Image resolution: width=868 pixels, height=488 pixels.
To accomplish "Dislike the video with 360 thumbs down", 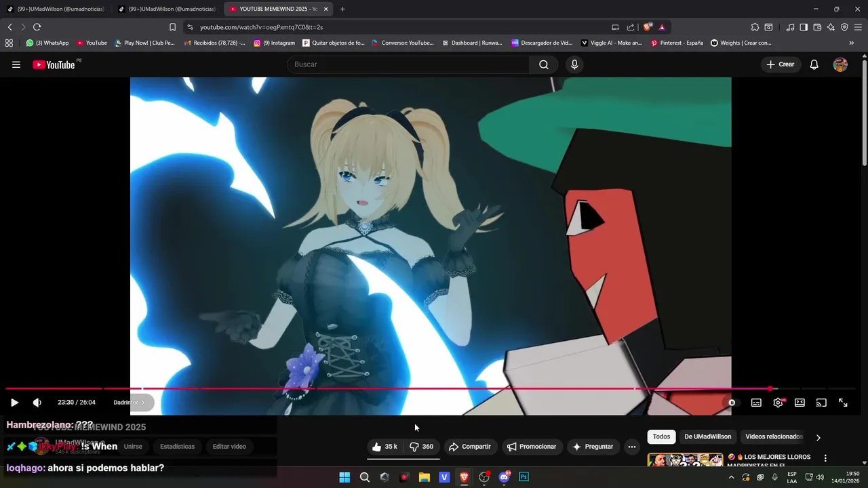I will pyautogui.click(x=422, y=447).
